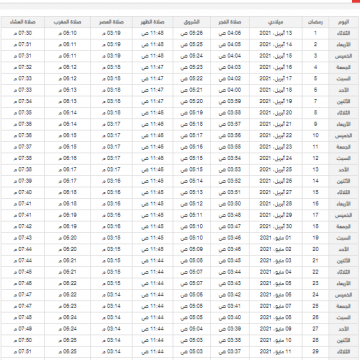
Task: Click the ميلادي date column header
Action: (276, 22)
